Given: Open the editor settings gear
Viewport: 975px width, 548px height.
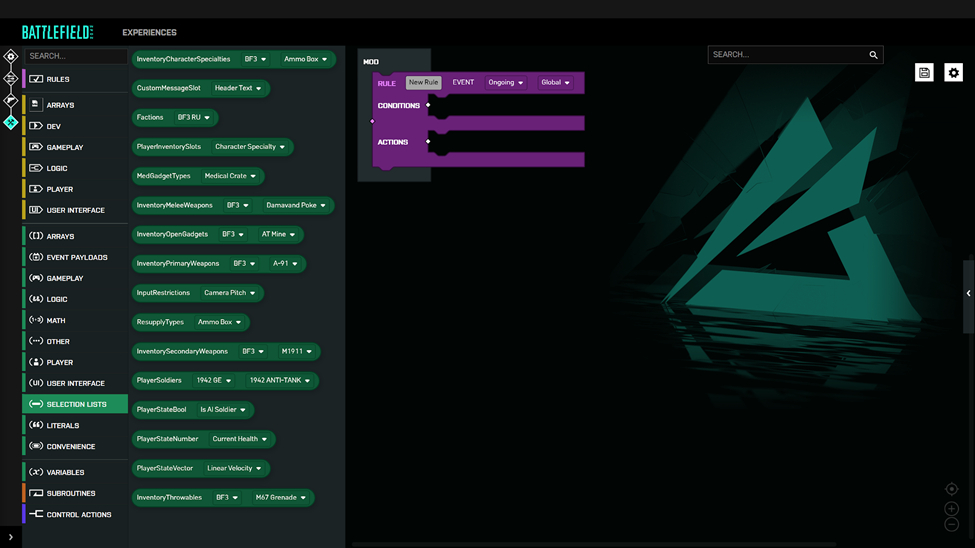Looking at the screenshot, I should (x=953, y=73).
